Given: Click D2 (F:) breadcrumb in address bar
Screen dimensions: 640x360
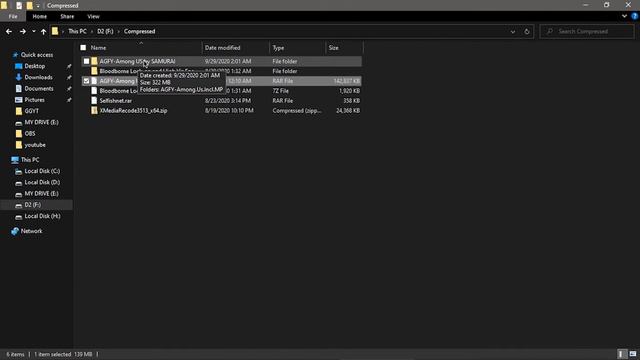Looking at the screenshot, I should pyautogui.click(x=105, y=31).
